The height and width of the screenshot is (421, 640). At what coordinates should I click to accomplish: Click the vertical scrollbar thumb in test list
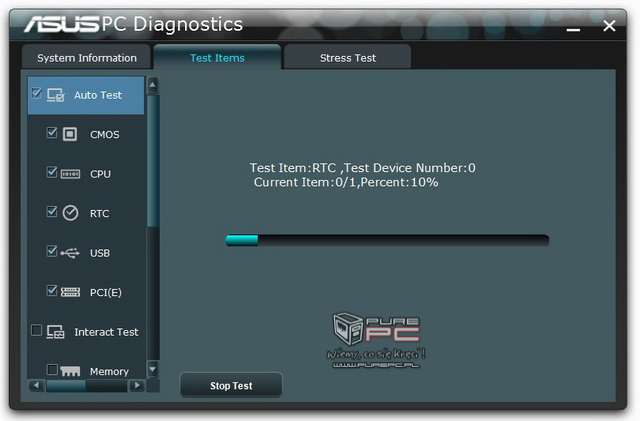tap(153, 161)
